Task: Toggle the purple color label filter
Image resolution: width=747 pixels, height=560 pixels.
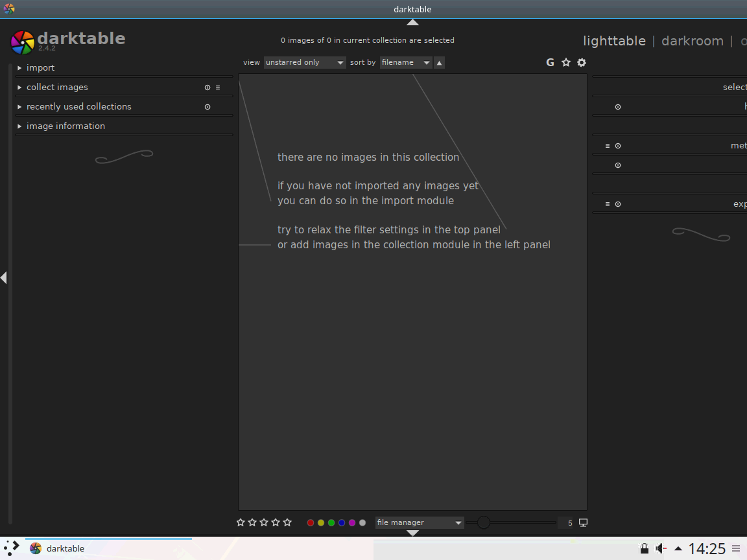Action: pyautogui.click(x=351, y=522)
